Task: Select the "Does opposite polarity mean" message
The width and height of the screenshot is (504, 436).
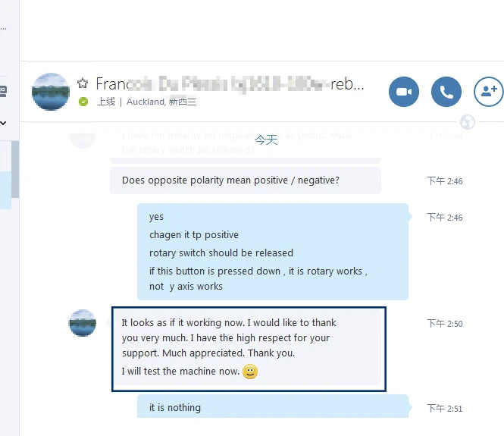Action: click(x=246, y=180)
